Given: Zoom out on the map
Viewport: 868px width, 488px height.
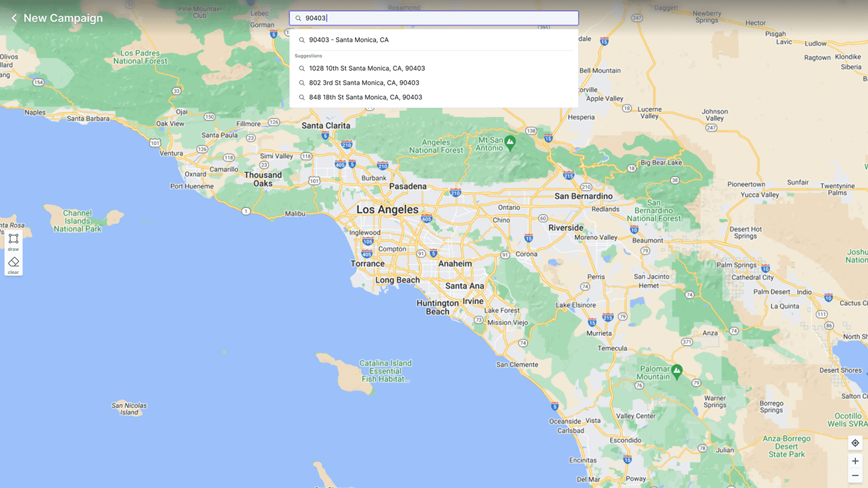Looking at the screenshot, I should (855, 476).
